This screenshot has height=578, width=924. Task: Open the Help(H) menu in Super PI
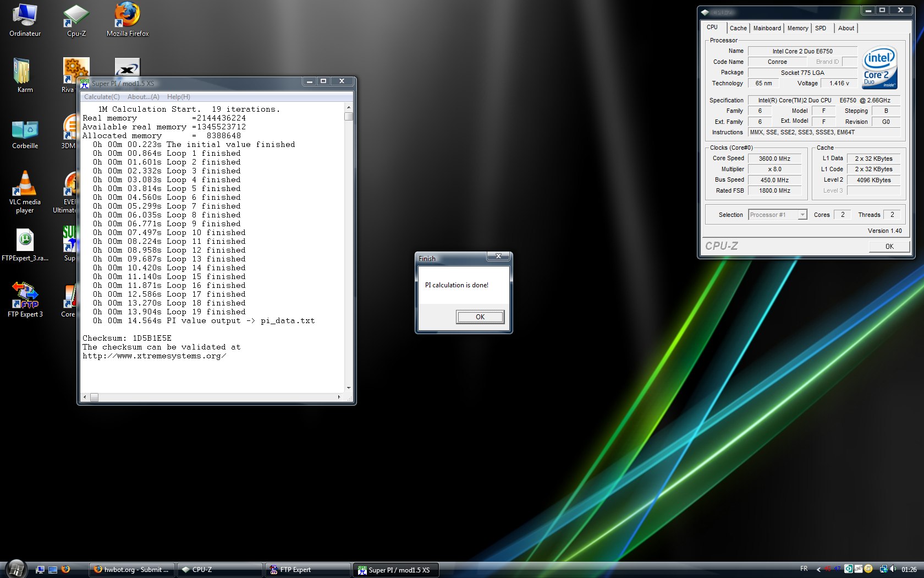pyautogui.click(x=179, y=97)
